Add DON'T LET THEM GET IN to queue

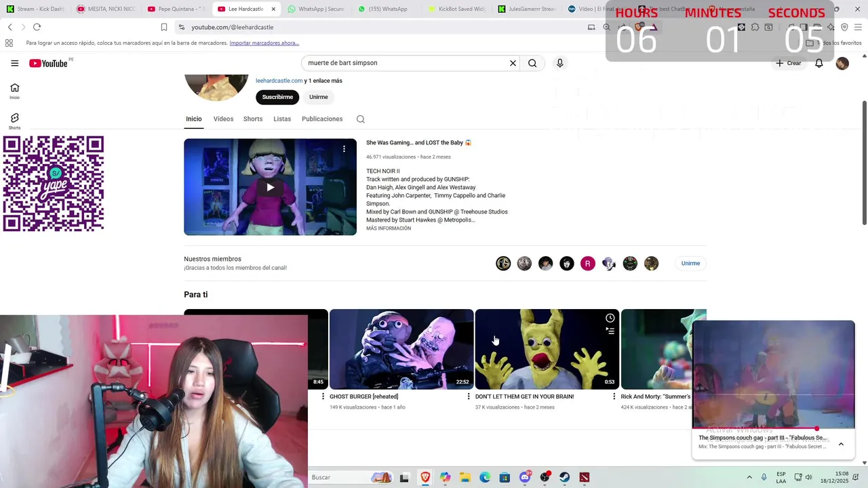tap(610, 331)
